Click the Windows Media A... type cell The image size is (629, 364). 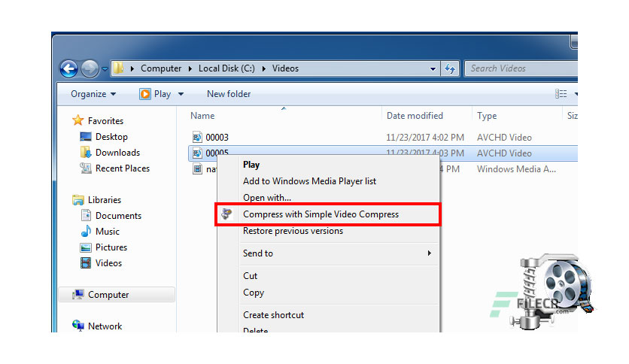516,169
